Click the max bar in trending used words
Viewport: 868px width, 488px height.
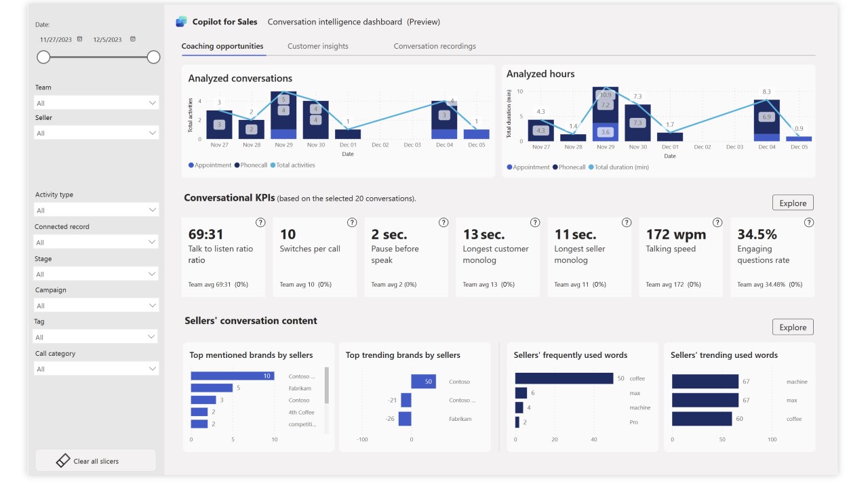click(705, 400)
